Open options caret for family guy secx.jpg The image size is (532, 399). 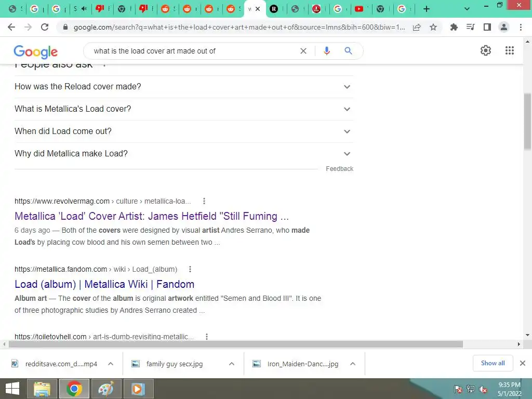pos(232,364)
